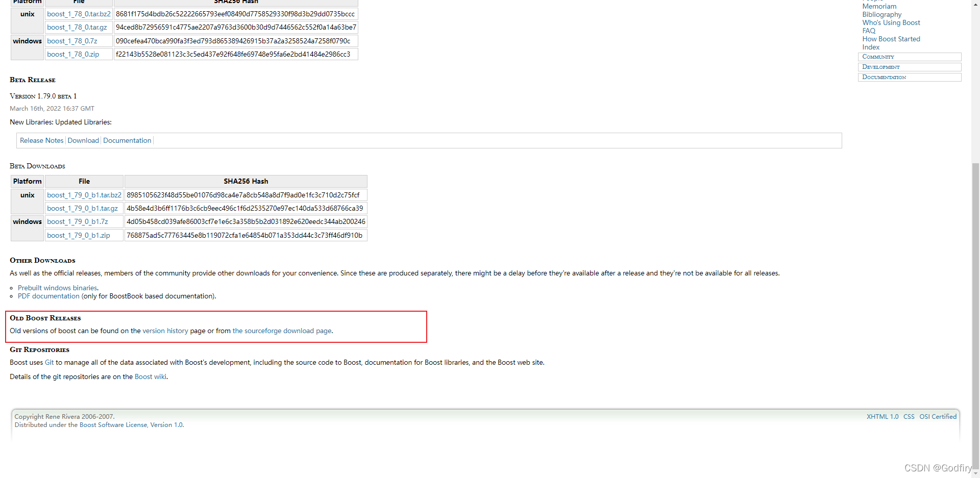Open Index sidebar link
Viewport: 980px width, 478px height.
[x=871, y=47]
